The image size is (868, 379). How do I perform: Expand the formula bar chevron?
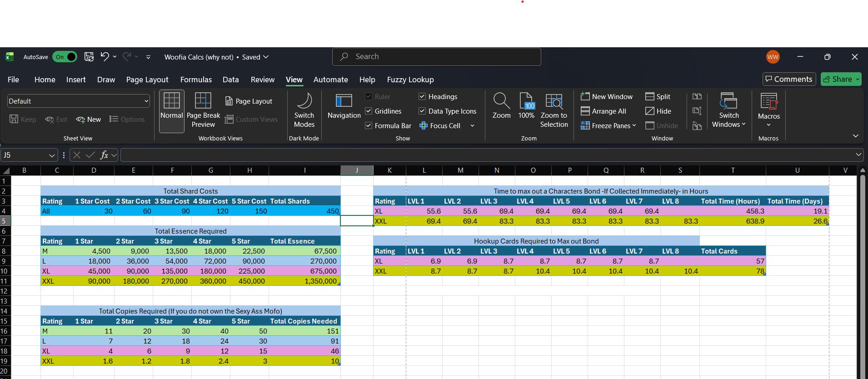pyautogui.click(x=858, y=155)
